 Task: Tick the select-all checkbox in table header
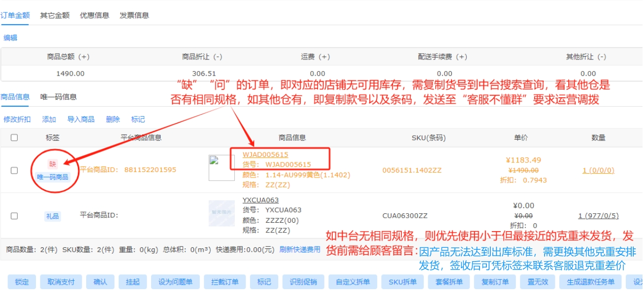point(14,138)
